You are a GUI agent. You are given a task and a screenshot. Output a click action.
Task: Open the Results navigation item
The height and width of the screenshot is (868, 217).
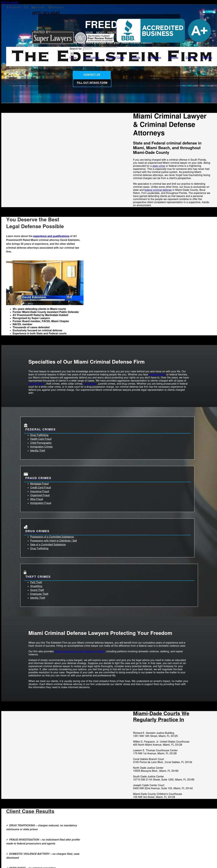coord(136,58)
